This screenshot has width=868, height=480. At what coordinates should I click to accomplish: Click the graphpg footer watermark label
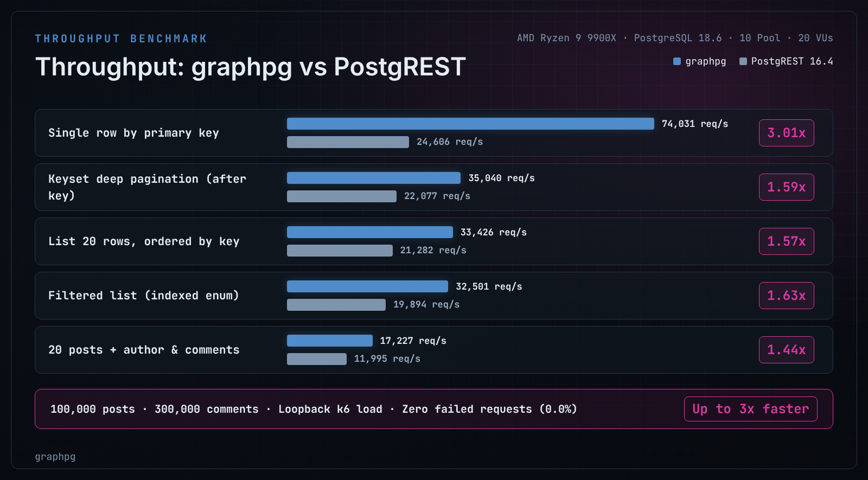pos(55,457)
